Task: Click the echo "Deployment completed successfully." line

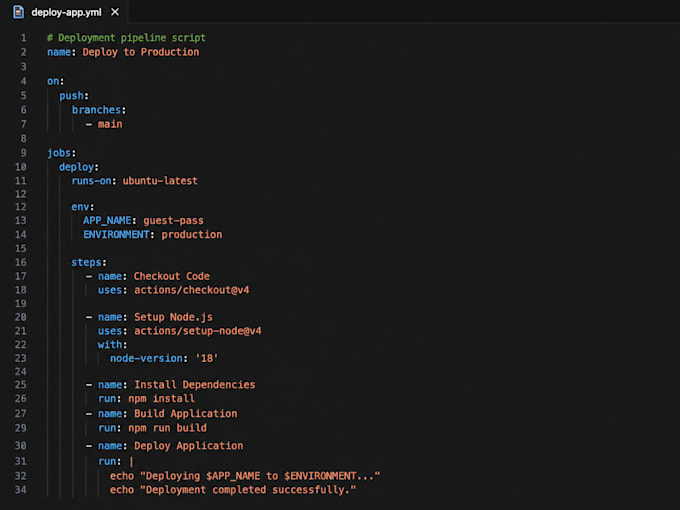Action: 233,490
